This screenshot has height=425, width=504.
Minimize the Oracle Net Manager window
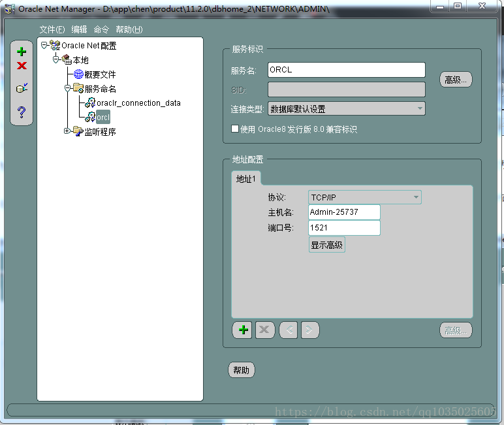tap(440, 6)
